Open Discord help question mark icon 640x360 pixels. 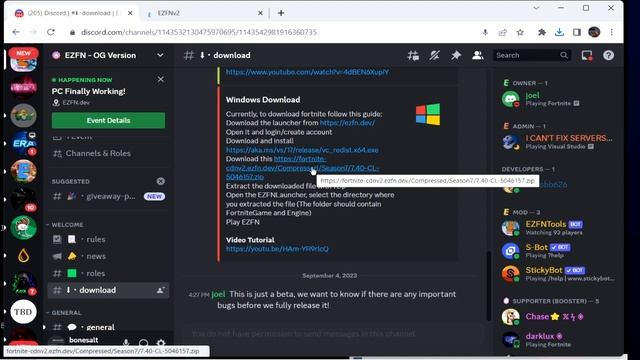(608, 56)
